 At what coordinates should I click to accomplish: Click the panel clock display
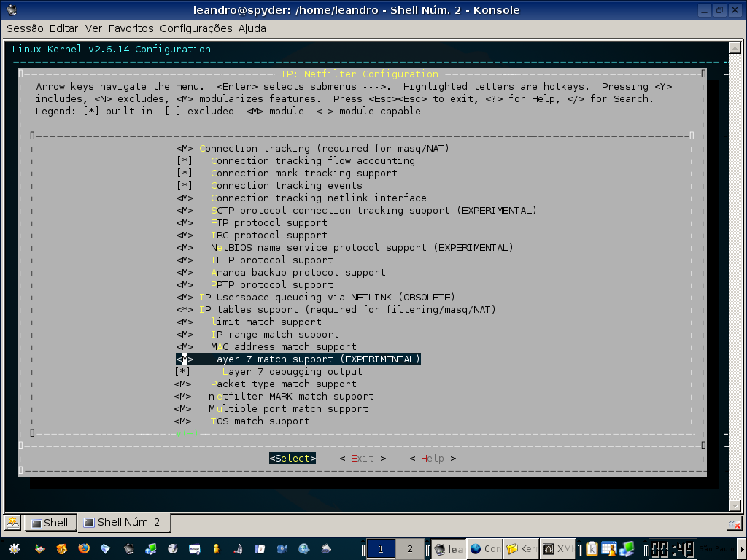673,548
